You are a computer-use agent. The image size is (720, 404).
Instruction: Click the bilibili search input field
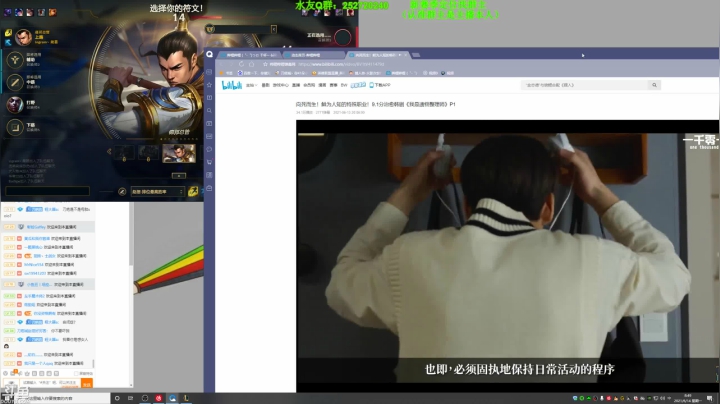coord(585,85)
